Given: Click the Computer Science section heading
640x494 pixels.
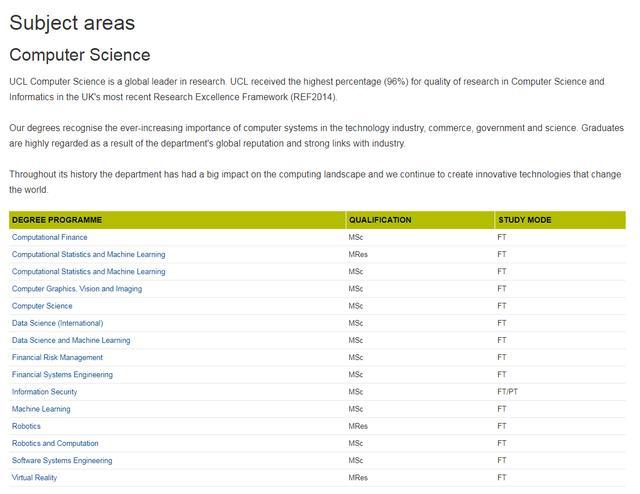Looking at the screenshot, I should [x=80, y=55].
